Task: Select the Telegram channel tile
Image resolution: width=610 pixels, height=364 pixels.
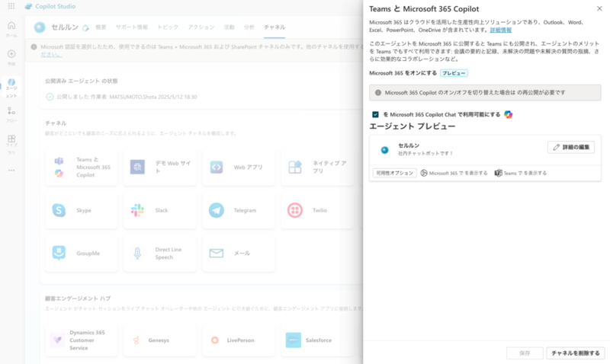Action: [239, 210]
